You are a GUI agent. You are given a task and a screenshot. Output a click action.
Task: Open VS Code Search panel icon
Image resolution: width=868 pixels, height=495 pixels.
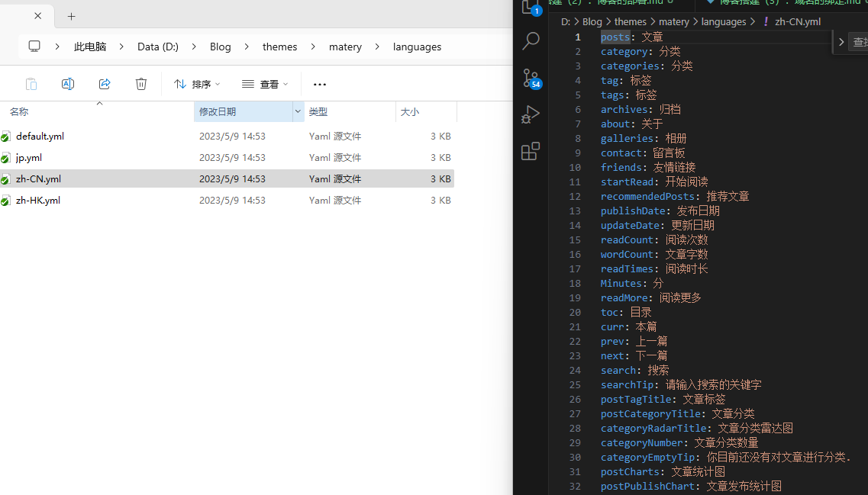click(531, 41)
